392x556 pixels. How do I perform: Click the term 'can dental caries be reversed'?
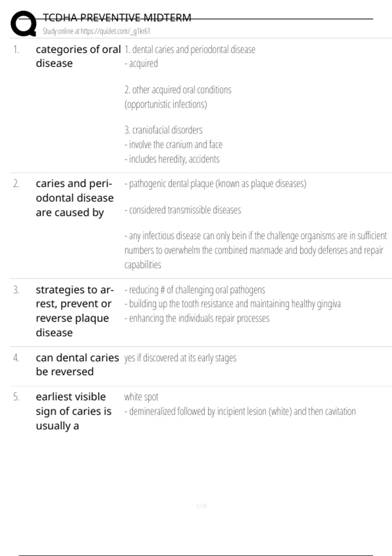point(77,365)
